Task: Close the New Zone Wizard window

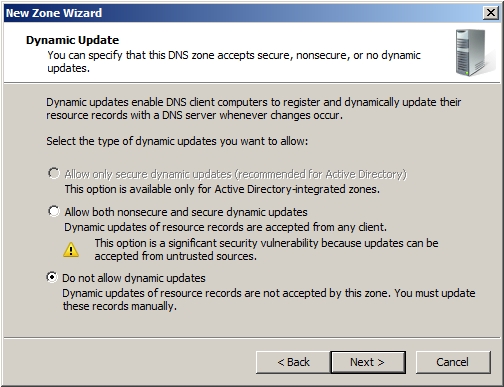Action: 491,13
